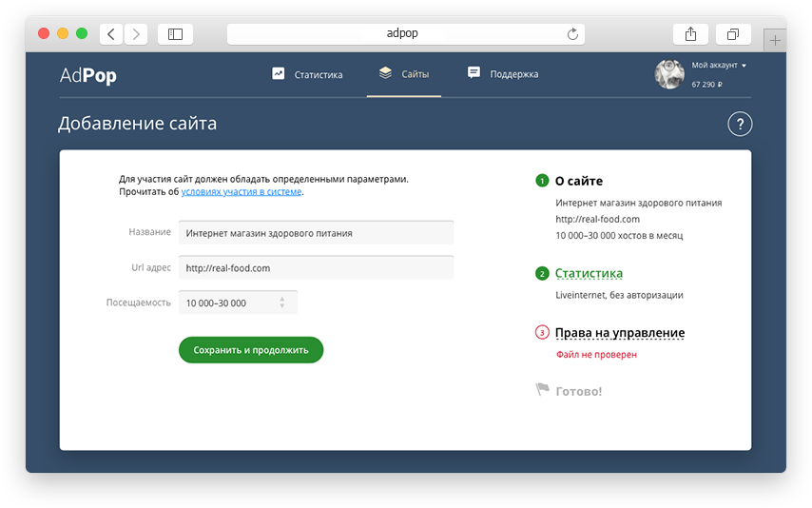The image size is (812, 508).
Task: Click the step 2 green circle icon
Action: coord(542,273)
